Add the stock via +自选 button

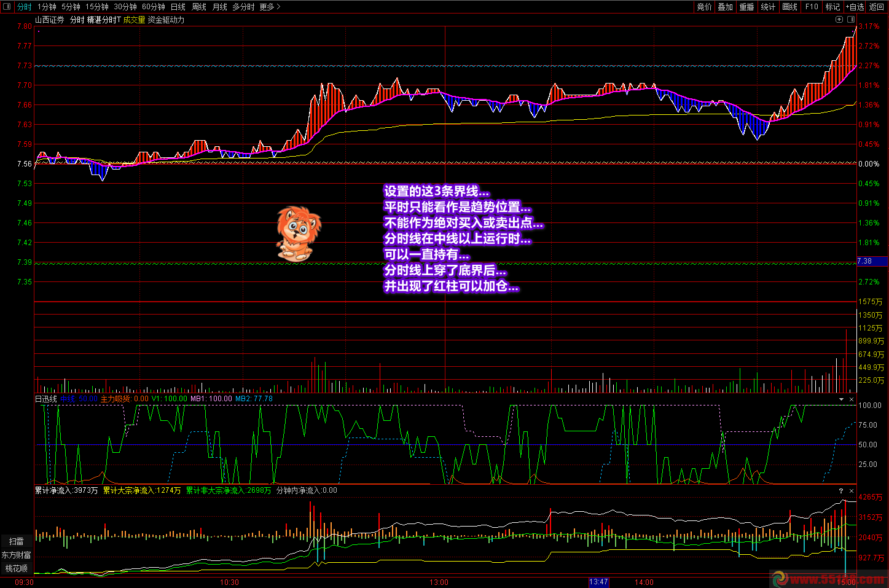[x=855, y=7]
